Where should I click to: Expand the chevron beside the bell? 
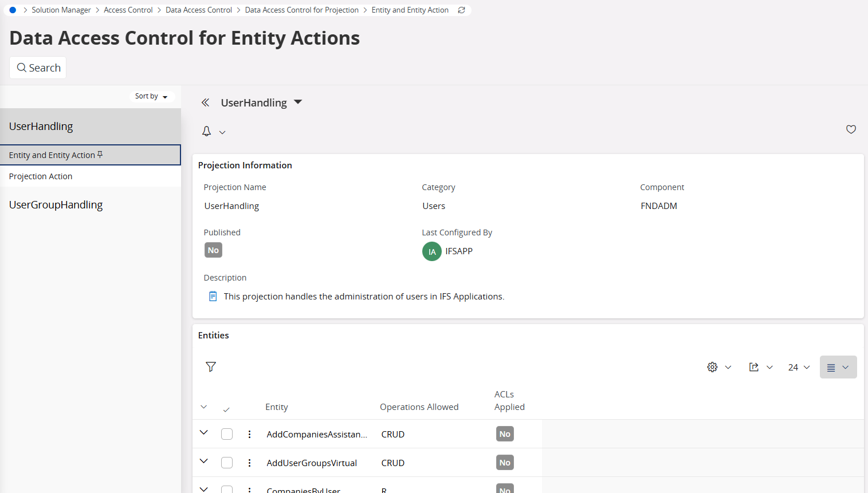tap(222, 132)
